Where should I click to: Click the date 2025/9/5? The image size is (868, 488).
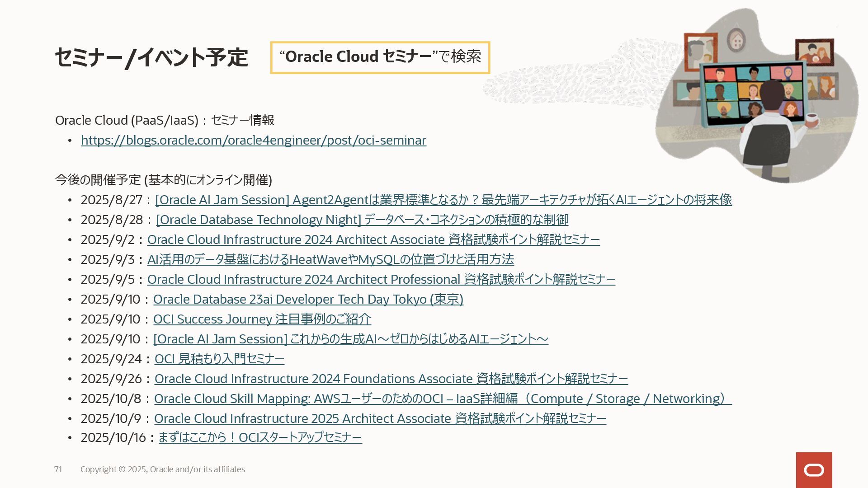tap(108, 279)
